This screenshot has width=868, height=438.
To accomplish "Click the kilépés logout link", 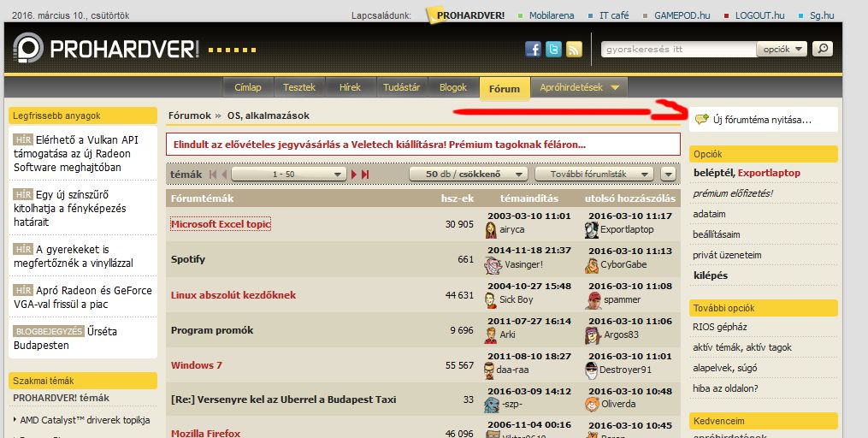I will point(711,275).
